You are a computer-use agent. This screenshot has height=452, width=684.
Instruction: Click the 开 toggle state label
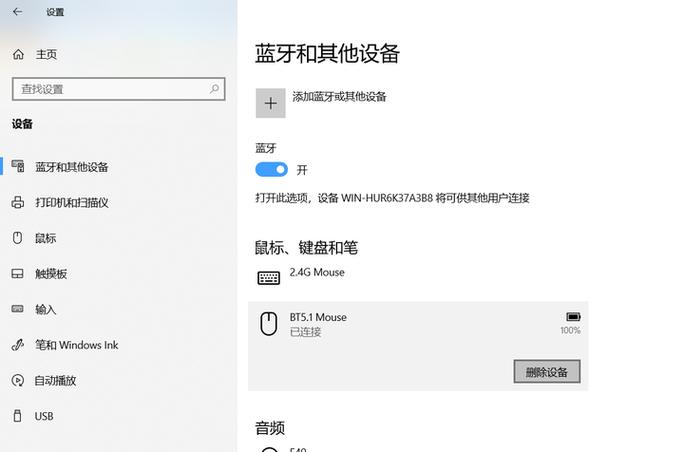pyautogui.click(x=302, y=170)
